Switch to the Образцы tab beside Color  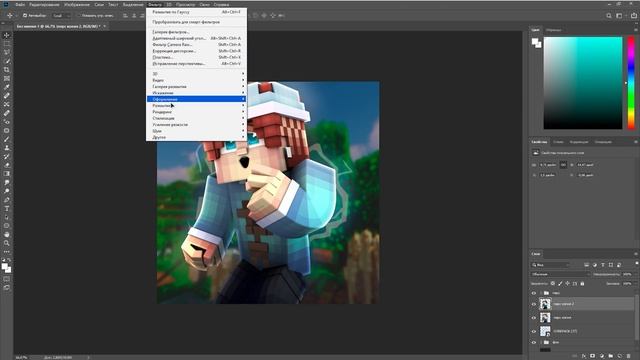[x=553, y=30]
